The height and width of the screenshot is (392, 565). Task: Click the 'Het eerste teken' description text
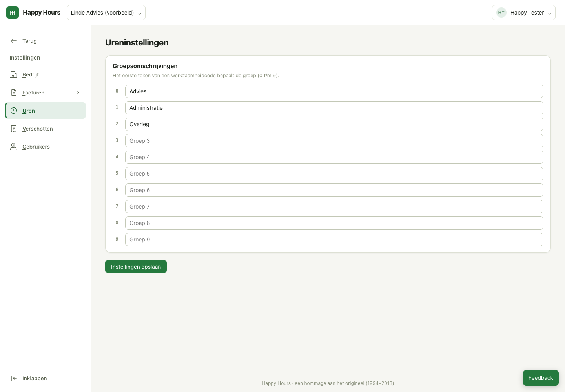(x=196, y=76)
